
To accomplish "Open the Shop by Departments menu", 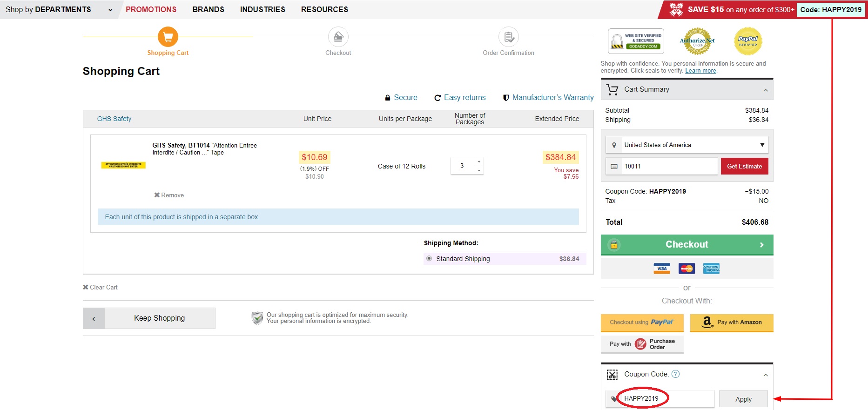I will 59,9.
